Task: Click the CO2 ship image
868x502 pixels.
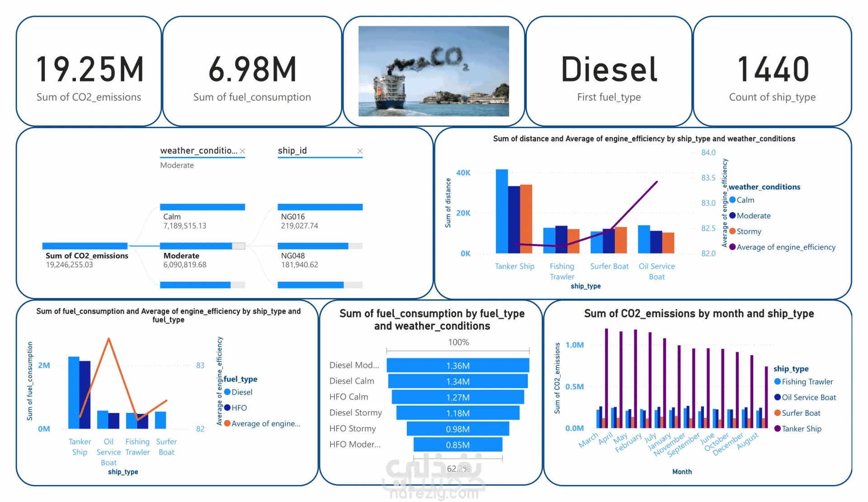Action: point(434,71)
